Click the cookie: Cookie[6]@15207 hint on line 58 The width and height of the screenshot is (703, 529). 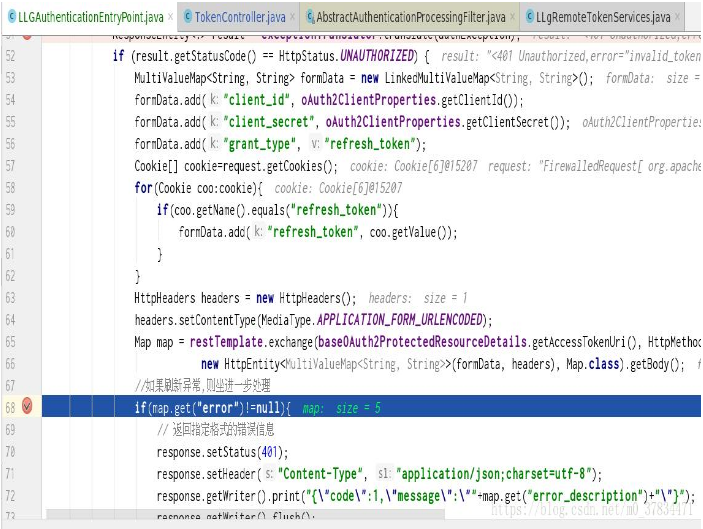click(338, 188)
